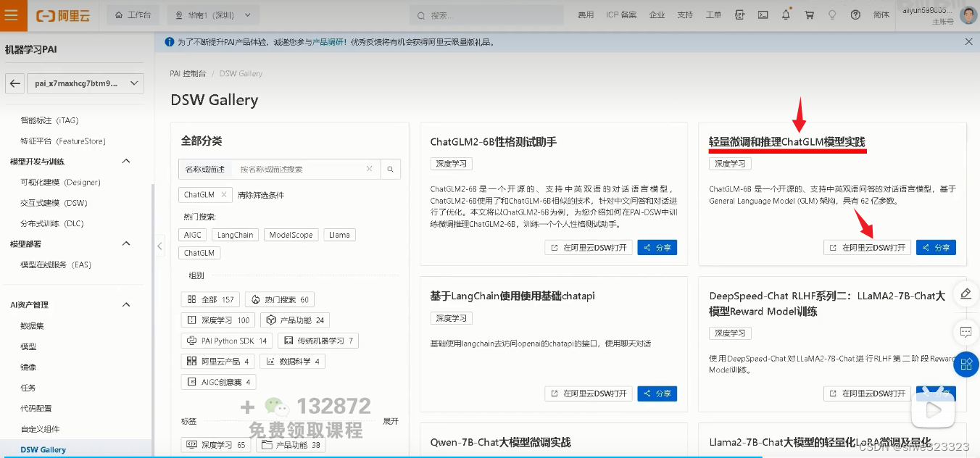980x458 pixels.
Task: Open the Cloud Shell terminal icon
Action: pyautogui.click(x=763, y=14)
